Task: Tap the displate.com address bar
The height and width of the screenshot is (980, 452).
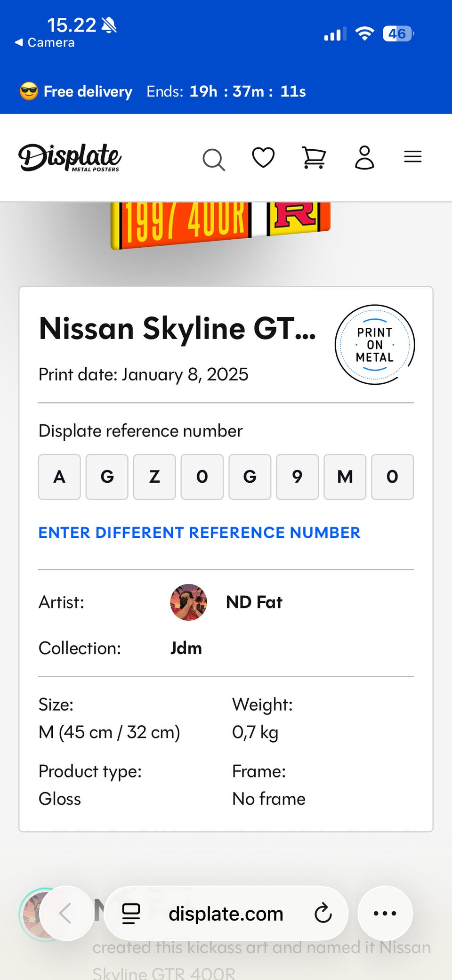Action: [x=226, y=914]
